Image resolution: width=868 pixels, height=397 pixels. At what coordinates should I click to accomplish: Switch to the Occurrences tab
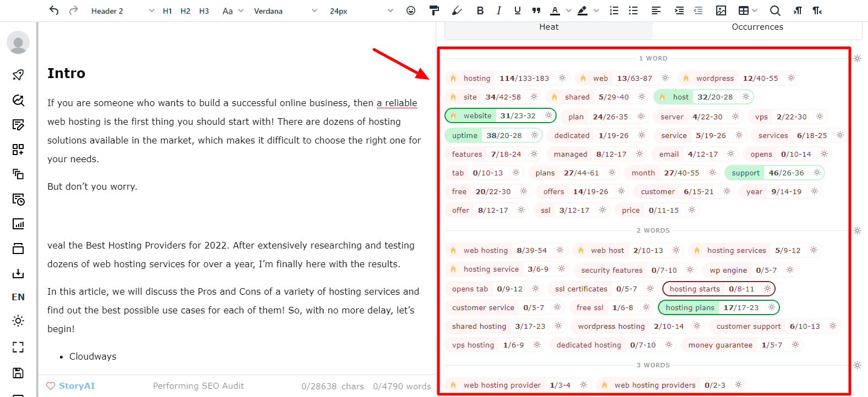tap(757, 27)
